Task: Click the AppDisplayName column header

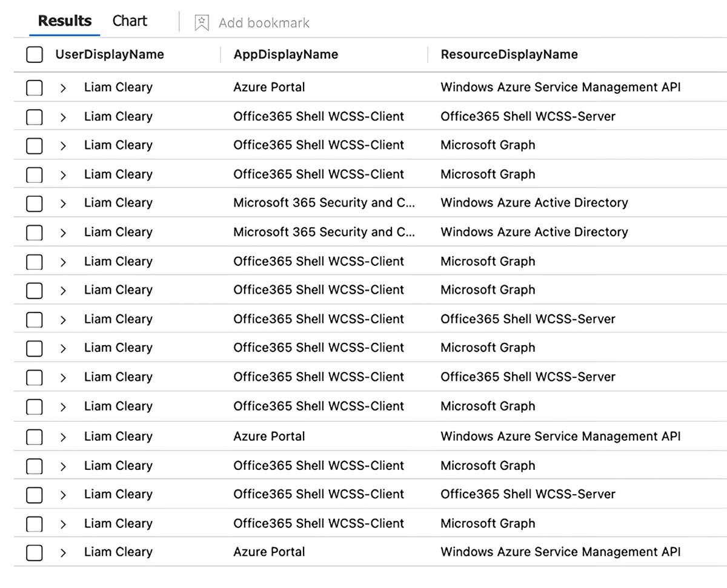Action: (x=285, y=55)
